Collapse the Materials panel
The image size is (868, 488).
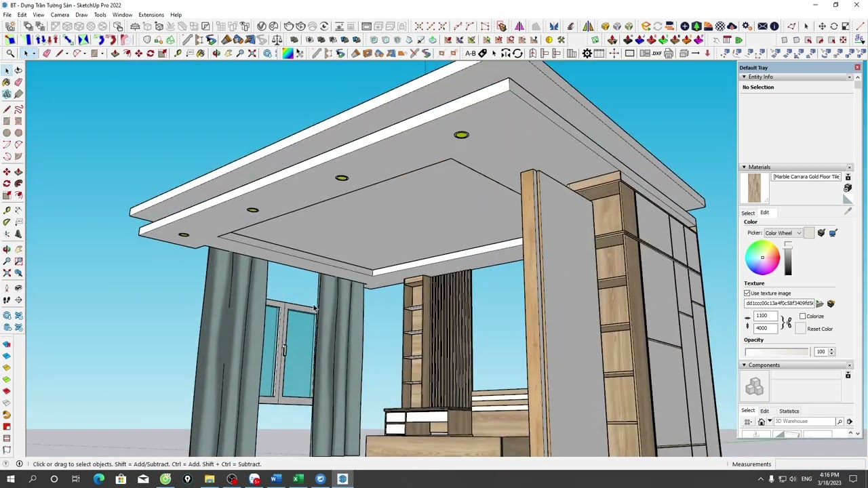point(744,167)
